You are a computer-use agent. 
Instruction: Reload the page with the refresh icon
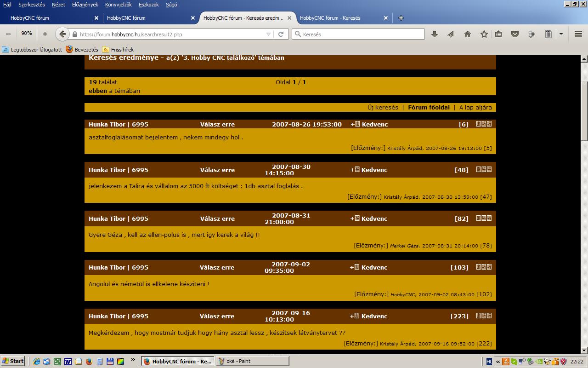tap(281, 34)
